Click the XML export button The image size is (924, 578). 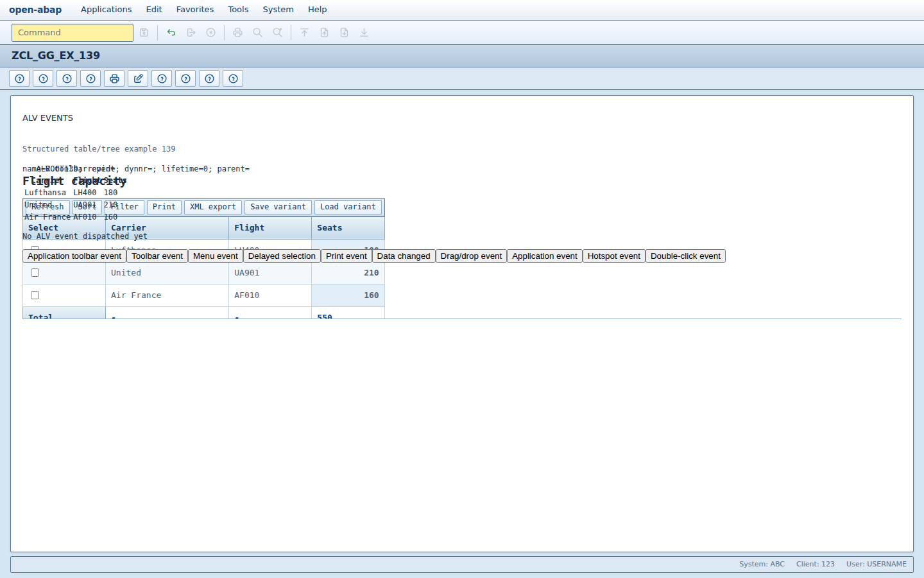coord(213,207)
